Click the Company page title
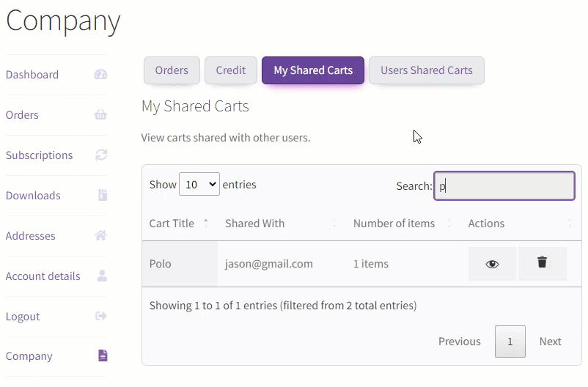Screen dimensions: 588x387 tap(63, 22)
